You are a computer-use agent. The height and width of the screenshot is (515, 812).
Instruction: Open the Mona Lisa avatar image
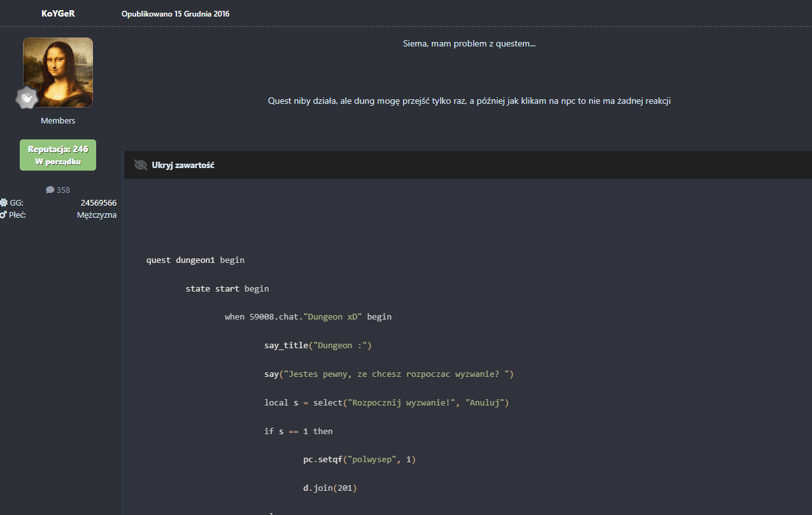pyautogui.click(x=58, y=72)
